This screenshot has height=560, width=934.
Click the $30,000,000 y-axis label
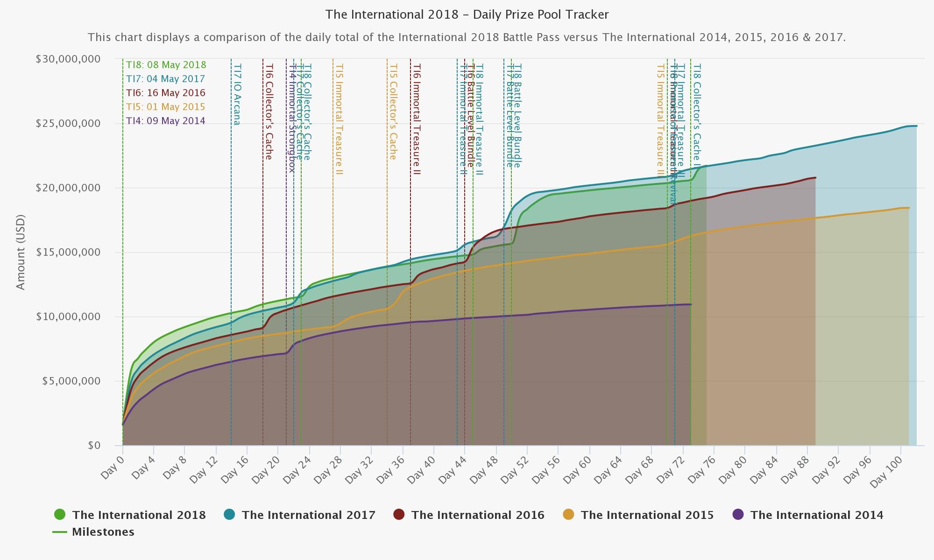click(x=68, y=59)
